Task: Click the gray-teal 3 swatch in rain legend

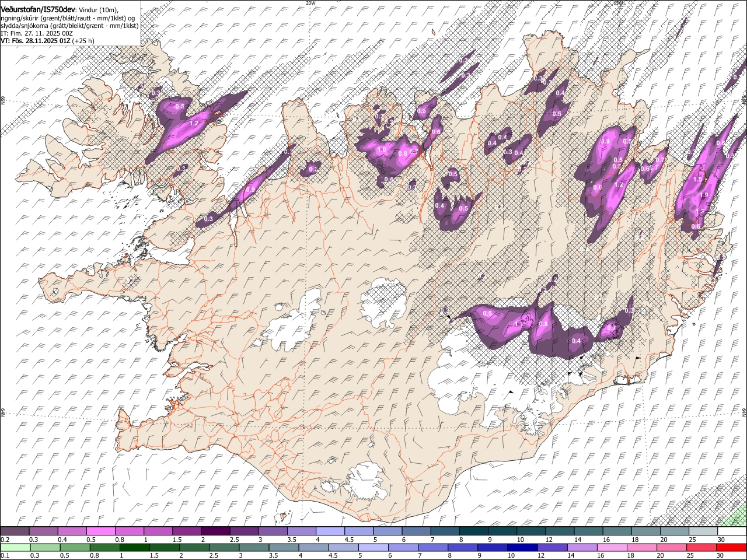Action: click(x=254, y=548)
